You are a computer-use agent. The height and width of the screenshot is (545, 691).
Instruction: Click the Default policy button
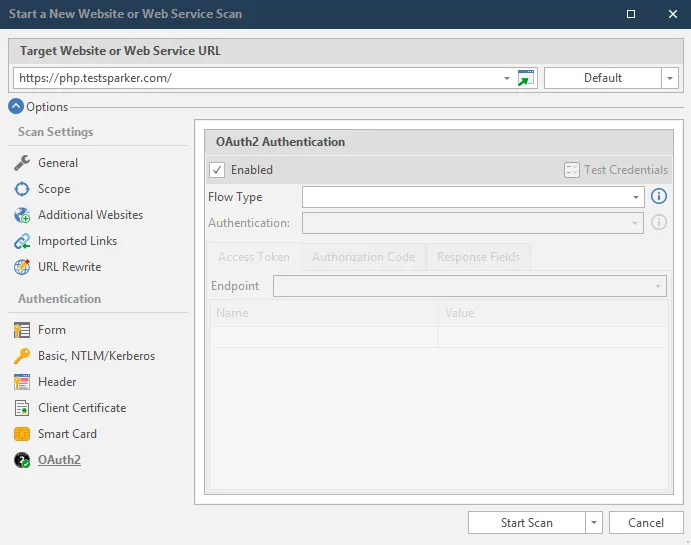point(603,78)
